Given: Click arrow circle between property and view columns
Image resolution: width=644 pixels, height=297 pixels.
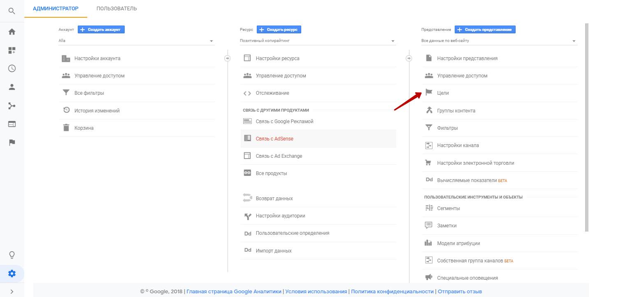Looking at the screenshot, I should pos(409,58).
